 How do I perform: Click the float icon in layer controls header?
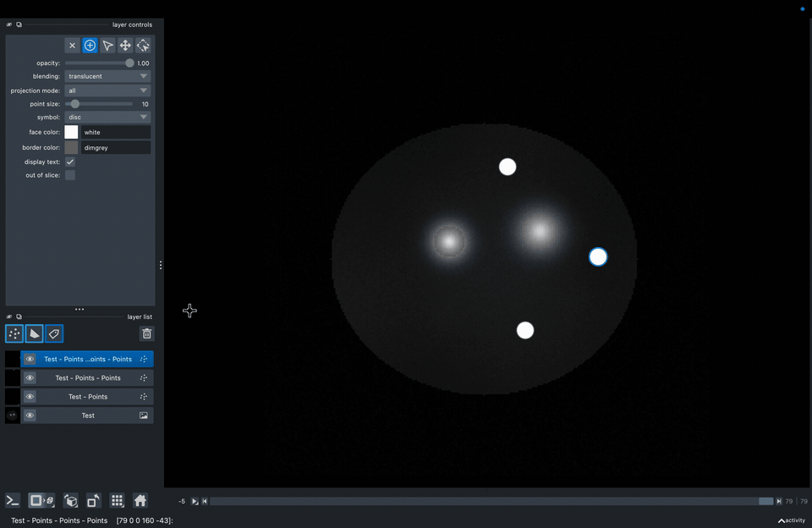[x=19, y=25]
